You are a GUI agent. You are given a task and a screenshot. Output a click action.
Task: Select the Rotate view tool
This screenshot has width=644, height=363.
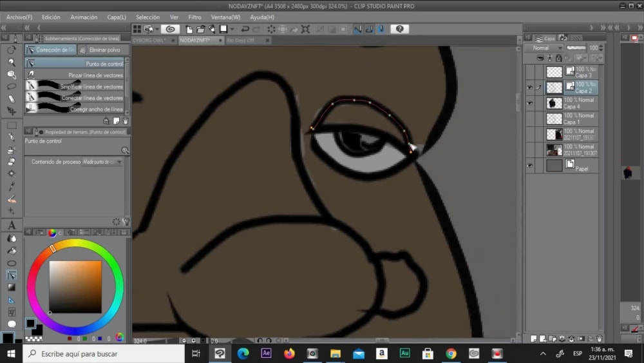12,50
